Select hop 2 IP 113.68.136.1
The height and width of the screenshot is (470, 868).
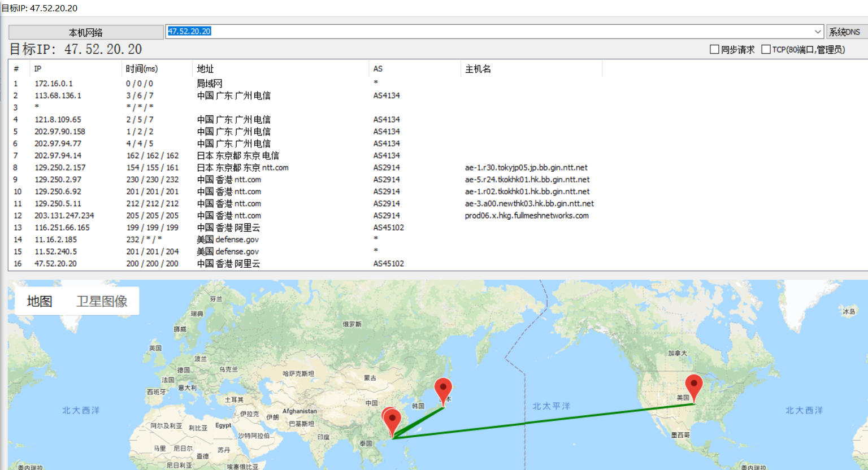(x=58, y=95)
